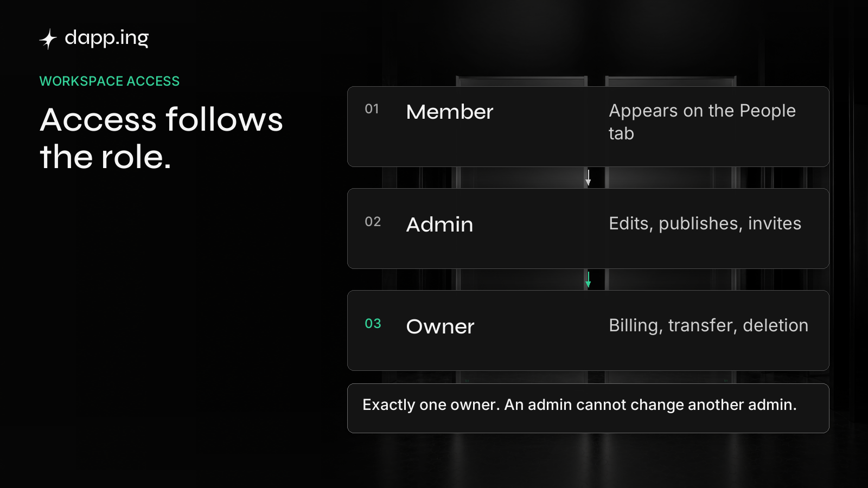Viewport: 868px width, 488px height.
Task: Select the Admin role title
Action: point(440,225)
